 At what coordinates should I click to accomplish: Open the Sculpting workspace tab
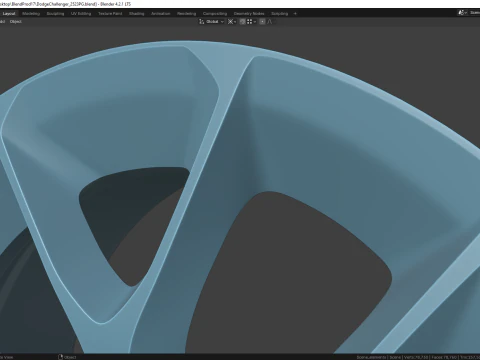click(55, 14)
